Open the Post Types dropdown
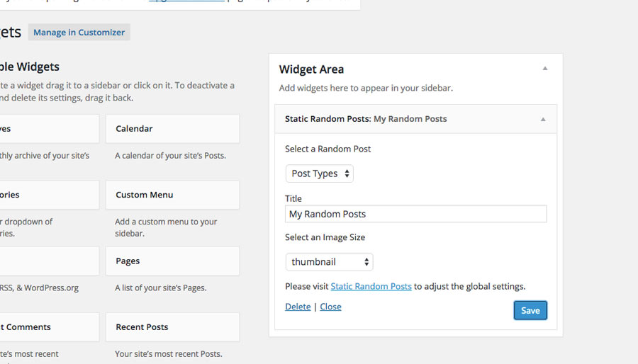This screenshot has width=638, height=364. coord(319,174)
